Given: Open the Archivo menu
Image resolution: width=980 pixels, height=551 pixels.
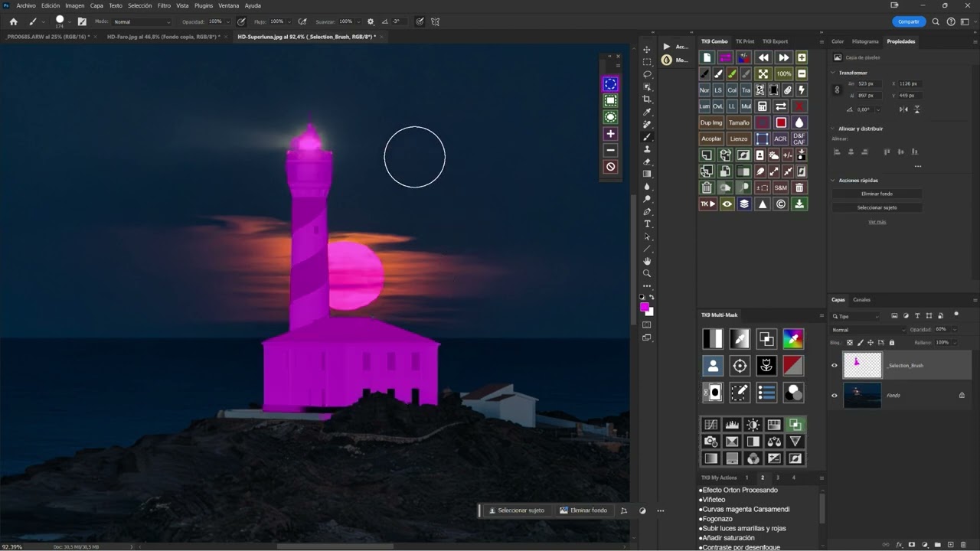Looking at the screenshot, I should tap(26, 5).
